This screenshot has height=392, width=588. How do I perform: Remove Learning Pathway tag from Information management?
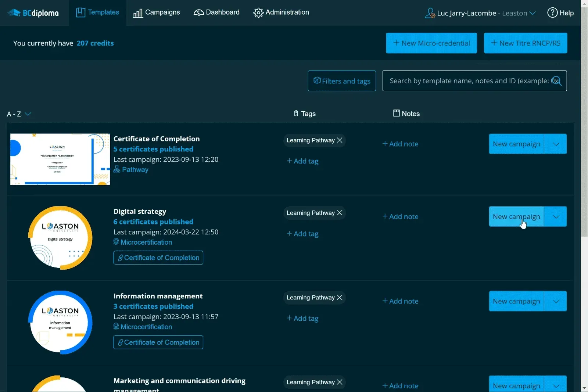point(340,298)
